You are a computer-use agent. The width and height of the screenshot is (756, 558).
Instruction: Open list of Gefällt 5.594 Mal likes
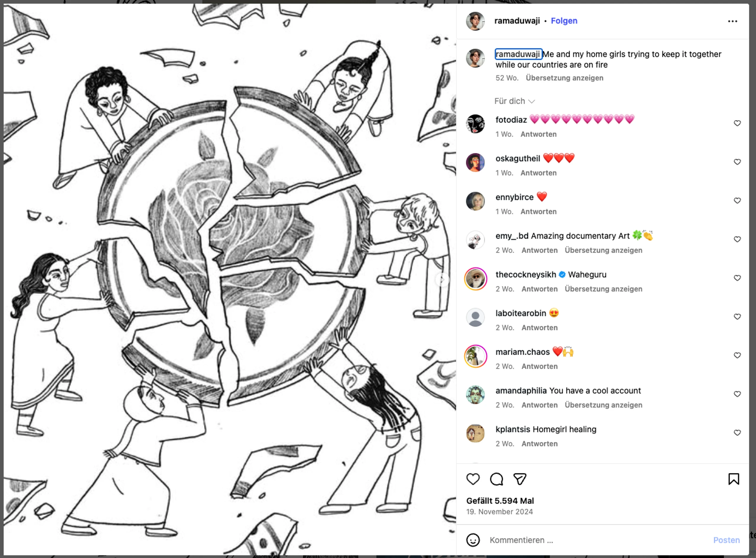(x=500, y=501)
